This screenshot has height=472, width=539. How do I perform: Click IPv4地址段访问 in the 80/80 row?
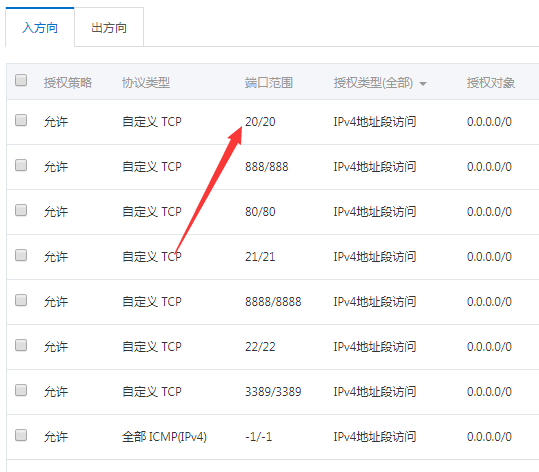(x=375, y=212)
